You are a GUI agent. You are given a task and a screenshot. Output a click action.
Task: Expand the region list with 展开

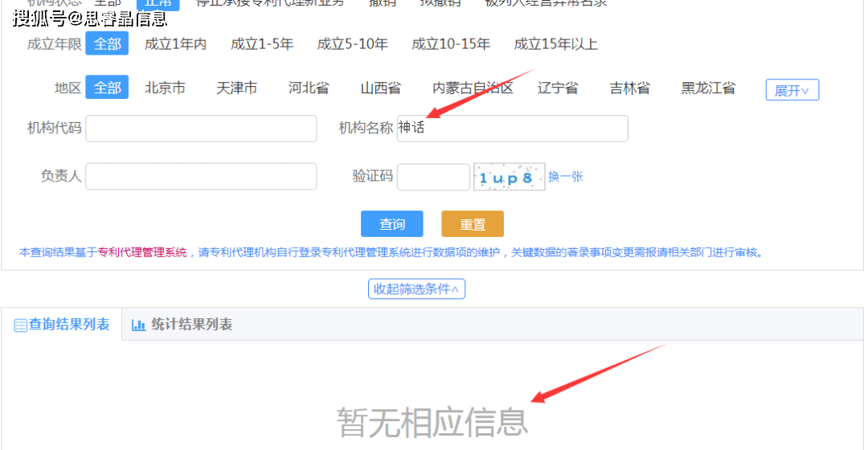tap(792, 90)
